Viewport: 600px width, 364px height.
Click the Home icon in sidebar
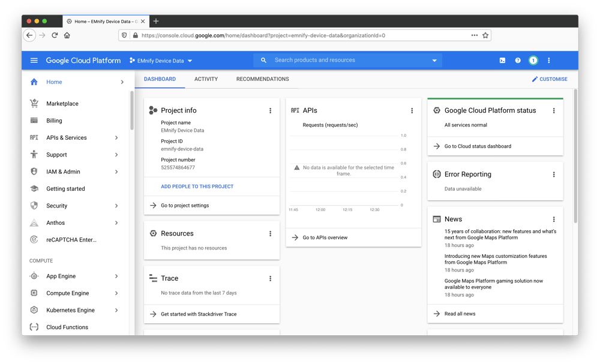tap(34, 82)
